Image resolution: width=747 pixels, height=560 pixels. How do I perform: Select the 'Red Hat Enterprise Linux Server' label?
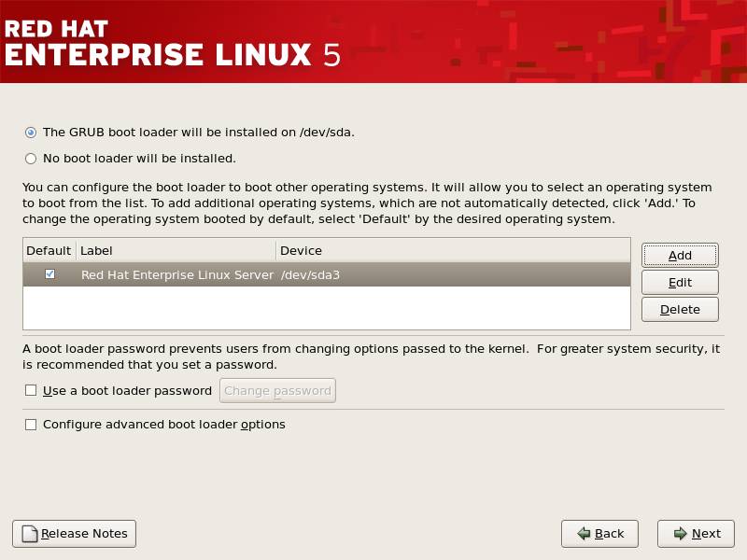(177, 274)
